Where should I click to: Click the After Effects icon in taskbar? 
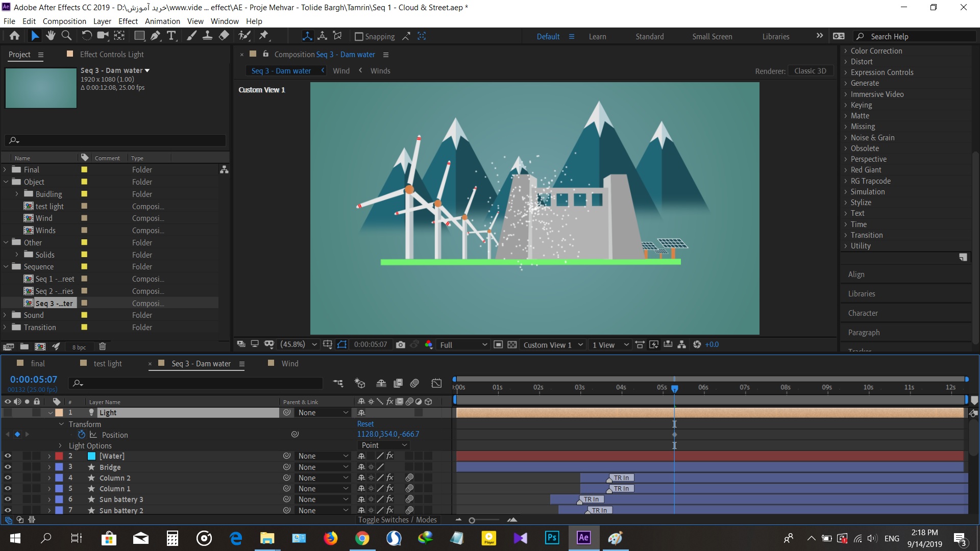click(583, 538)
